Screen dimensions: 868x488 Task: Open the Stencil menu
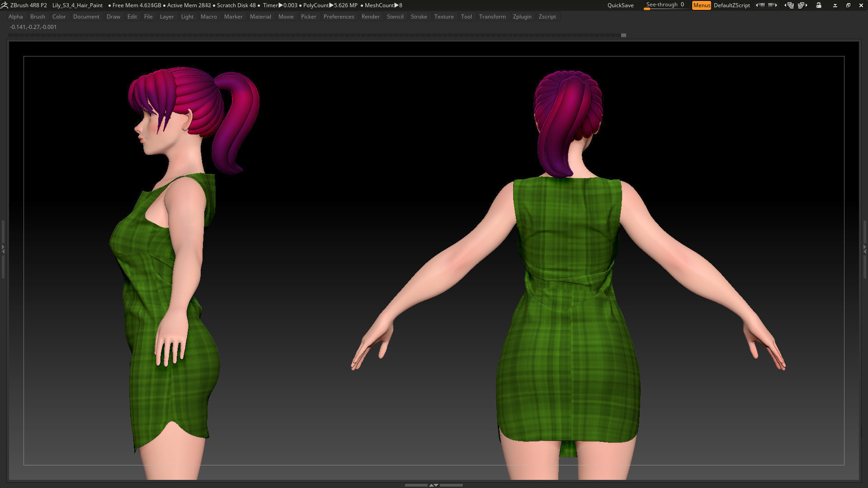395,17
